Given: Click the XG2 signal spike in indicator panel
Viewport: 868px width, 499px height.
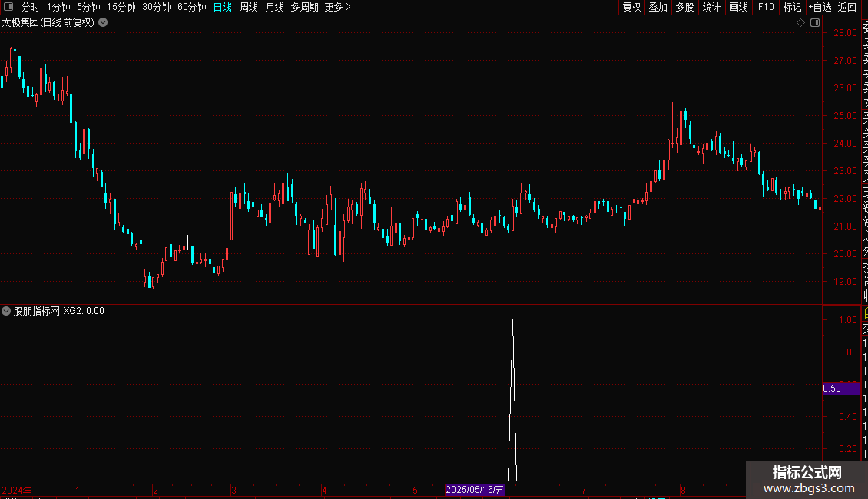Looking at the screenshot, I should 512,401.
